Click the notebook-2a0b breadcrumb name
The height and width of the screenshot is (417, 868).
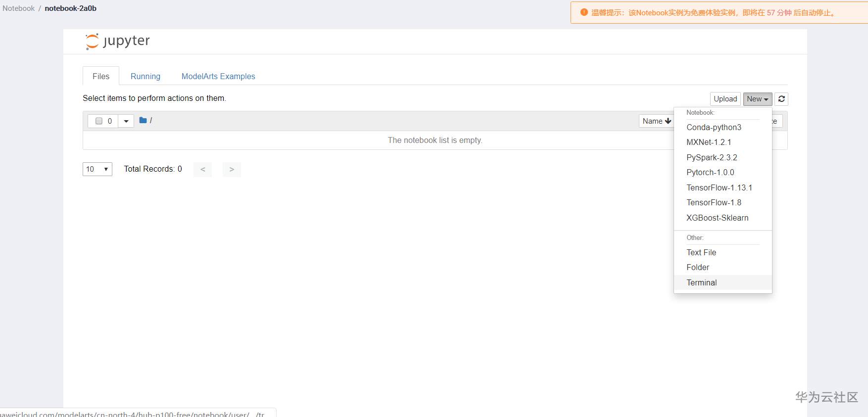[71, 8]
